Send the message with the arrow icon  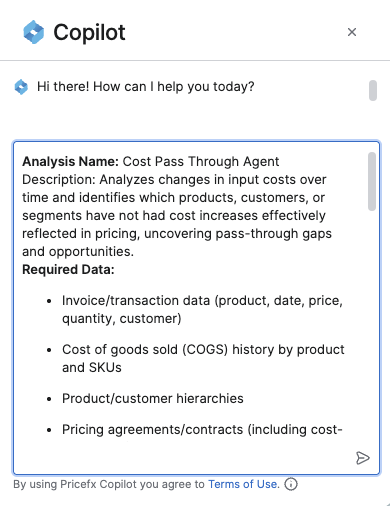click(x=362, y=458)
